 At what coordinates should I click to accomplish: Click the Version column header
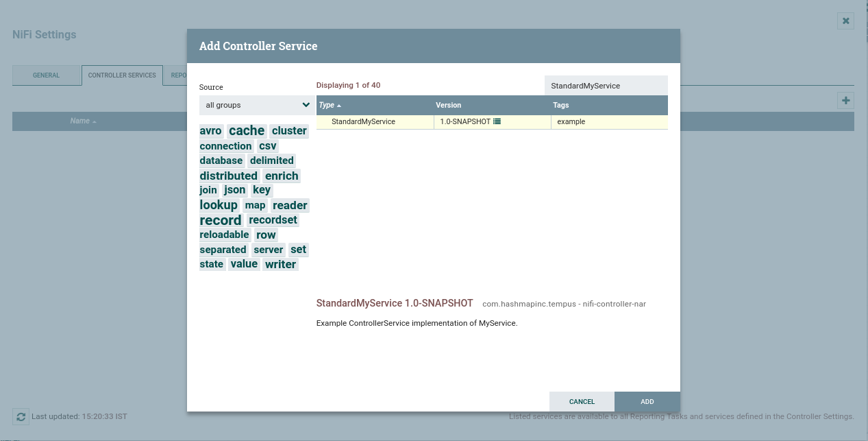click(491, 105)
